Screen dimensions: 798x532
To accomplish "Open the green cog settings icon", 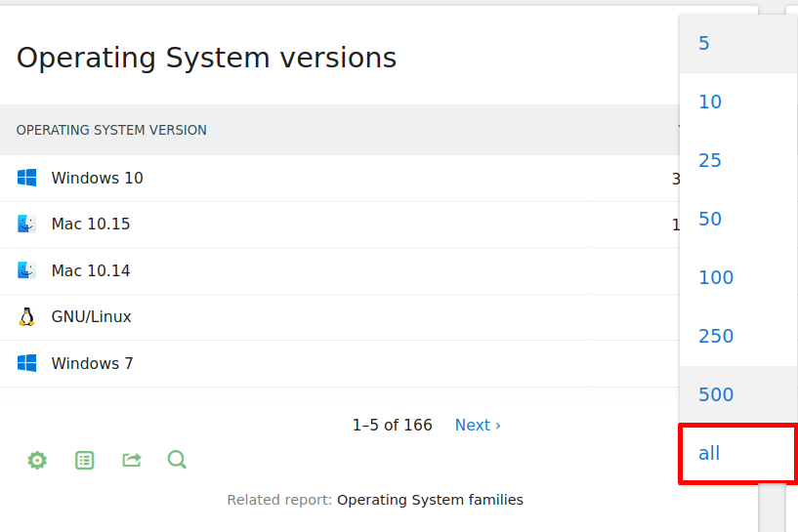I will (x=37, y=461).
